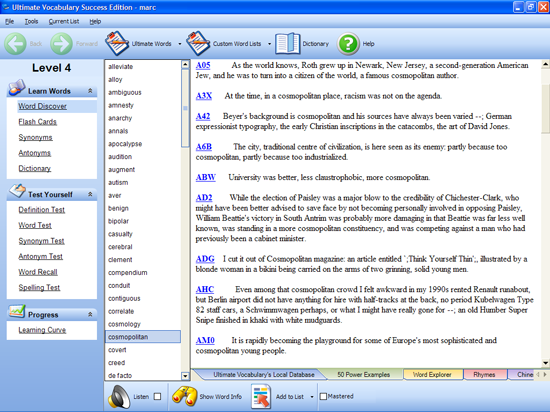Start the Spelling Test
Viewport: 550px width, 412px height.
click(x=39, y=288)
